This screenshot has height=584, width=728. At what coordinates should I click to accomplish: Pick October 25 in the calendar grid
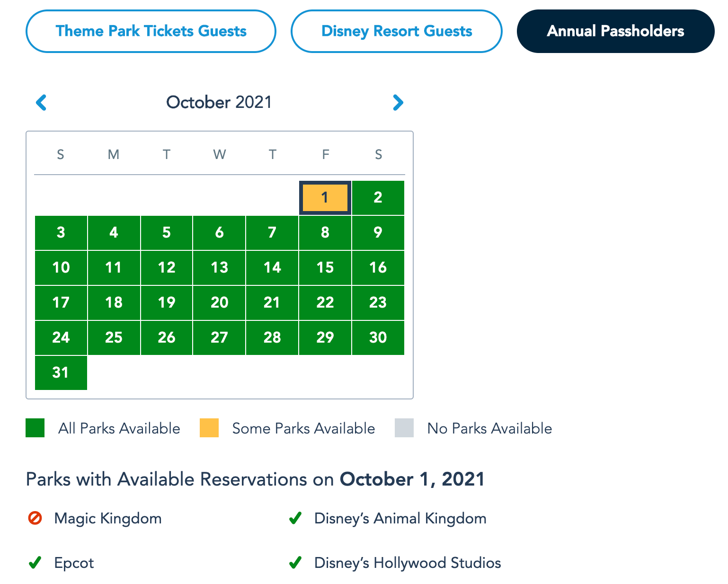(x=114, y=337)
